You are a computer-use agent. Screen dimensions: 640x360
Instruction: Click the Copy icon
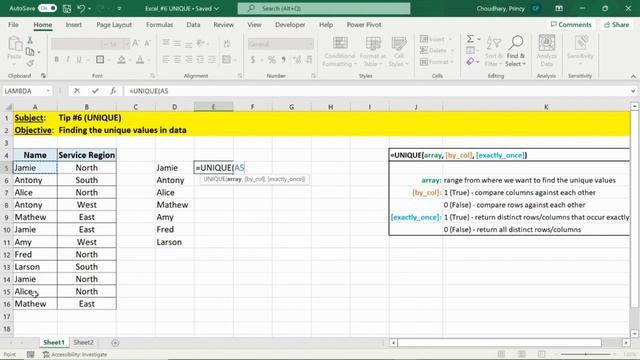pos(30,52)
